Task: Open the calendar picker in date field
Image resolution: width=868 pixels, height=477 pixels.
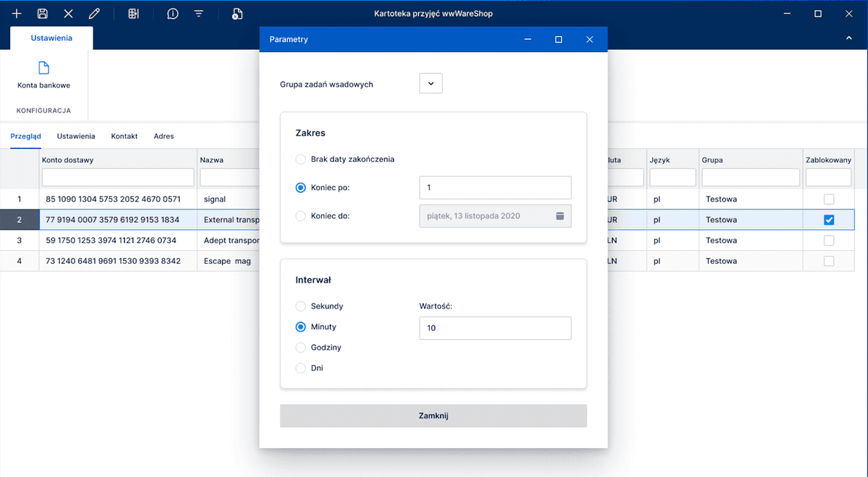Action: (560, 215)
